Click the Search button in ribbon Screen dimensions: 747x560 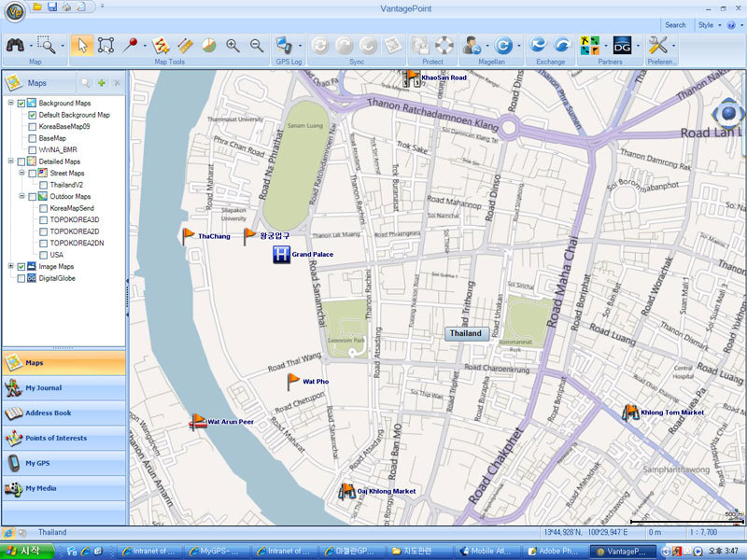pyautogui.click(x=675, y=25)
